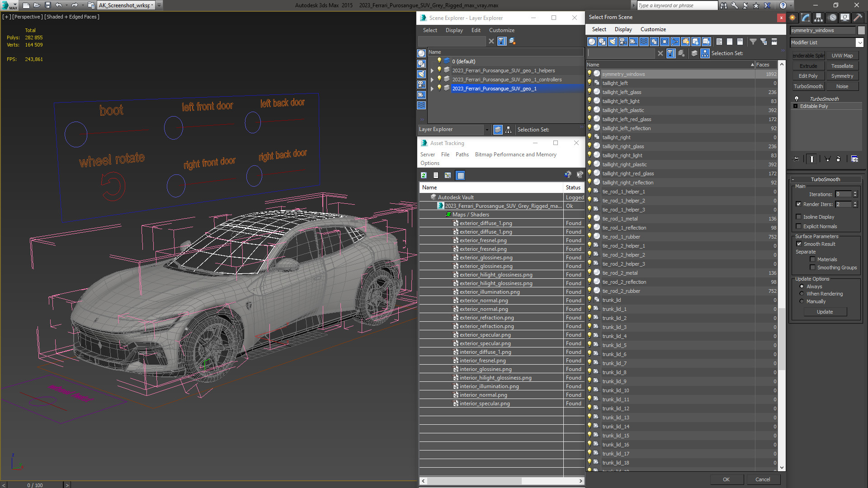Viewport: 868px width, 488px height.
Task: Click Pin Stack icon under modifier stack
Action: click(x=796, y=159)
